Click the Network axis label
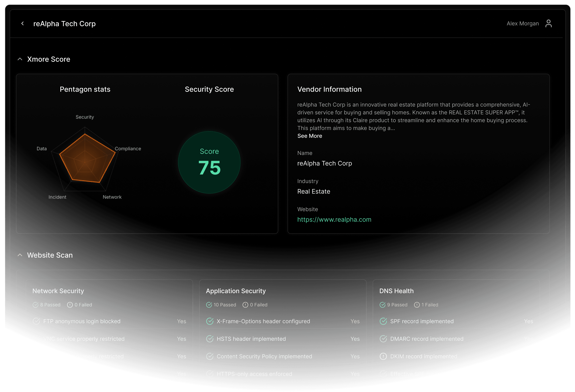This screenshot has height=392, width=575. [x=112, y=197]
